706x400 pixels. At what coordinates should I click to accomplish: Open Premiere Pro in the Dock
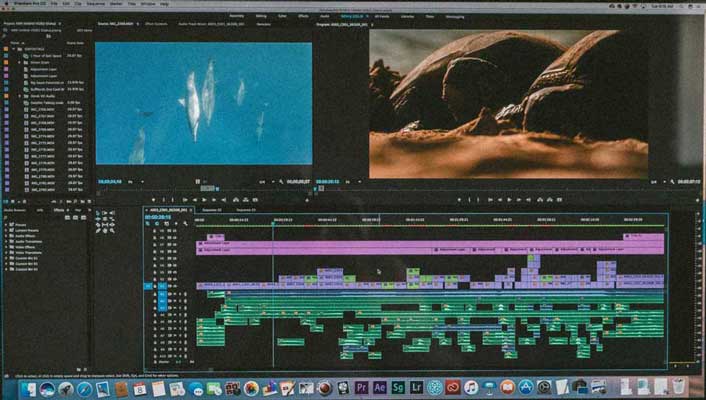pyautogui.click(x=361, y=387)
